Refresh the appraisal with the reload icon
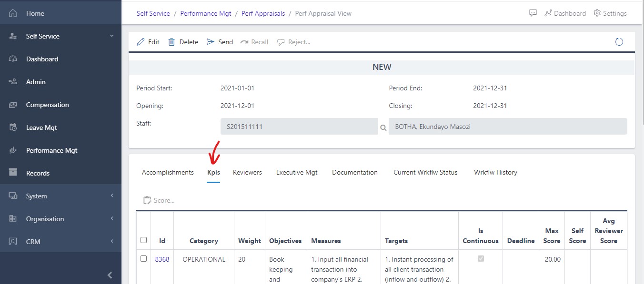644x284 pixels. click(619, 41)
